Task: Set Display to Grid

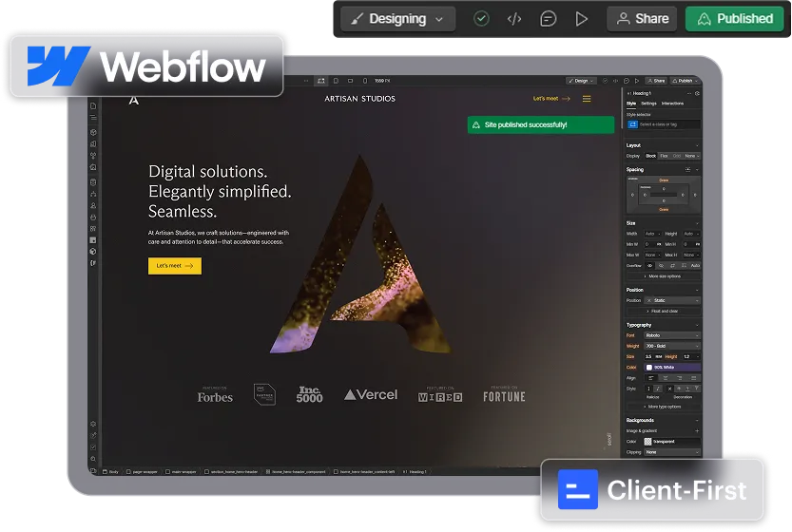Action: coord(677,156)
